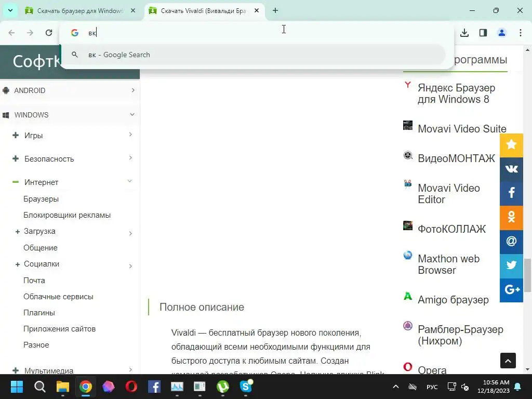The image size is (532, 399).
Task: Share the page via Twitter button
Action: (x=511, y=265)
